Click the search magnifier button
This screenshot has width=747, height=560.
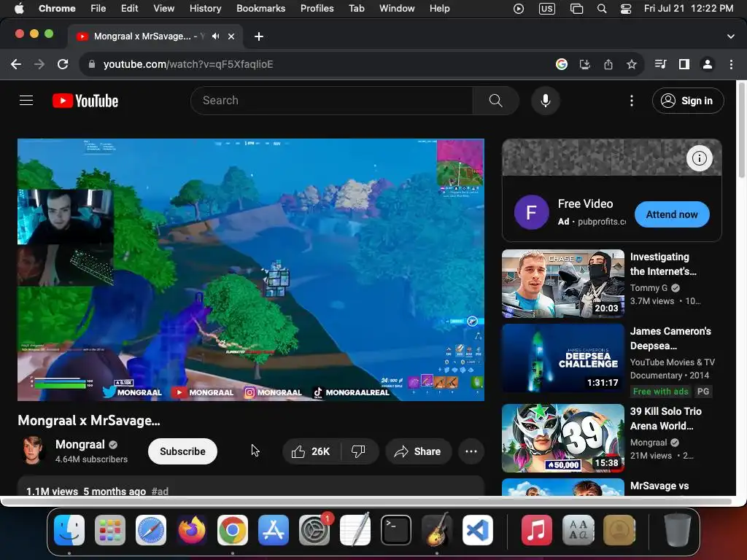click(x=495, y=101)
